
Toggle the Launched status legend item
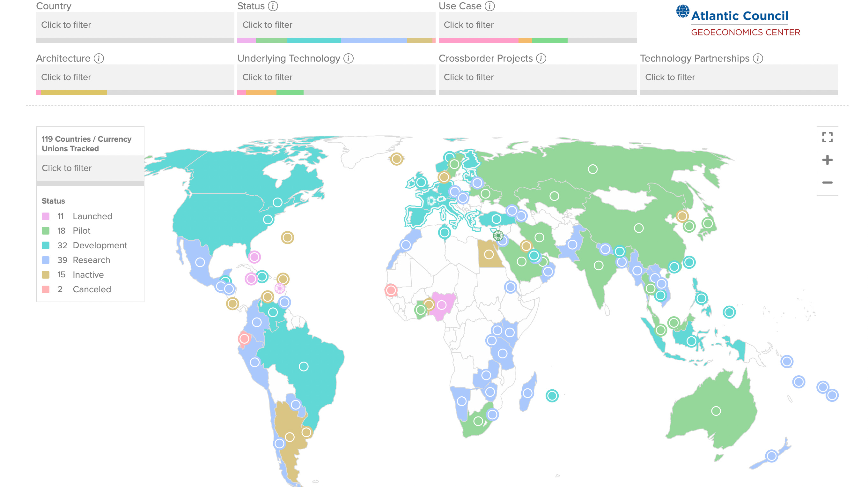92,216
